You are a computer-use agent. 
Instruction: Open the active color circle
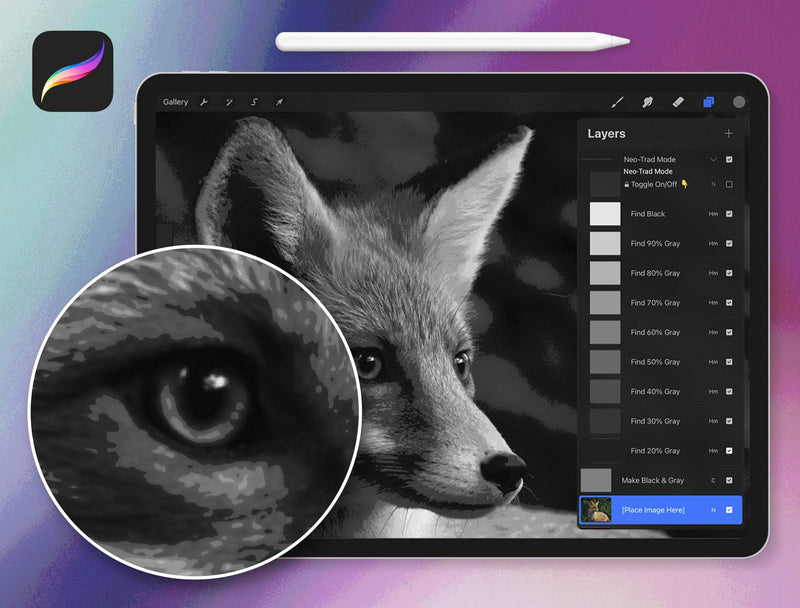(x=739, y=102)
